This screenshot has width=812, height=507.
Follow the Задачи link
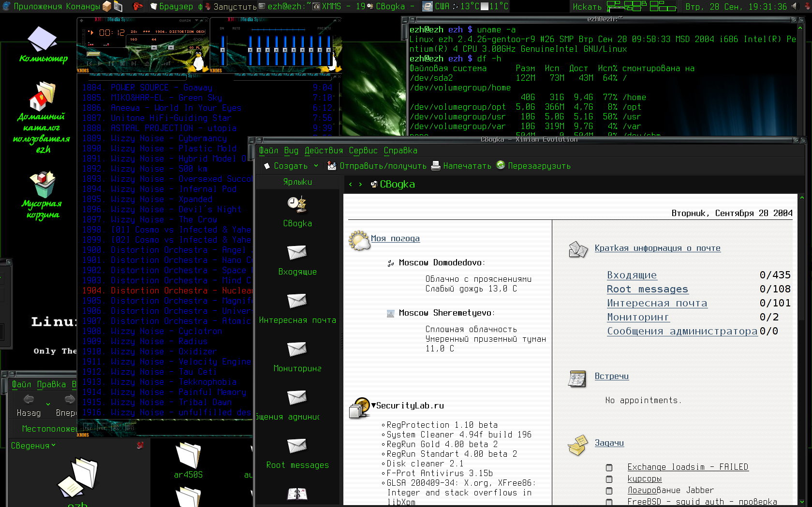609,443
